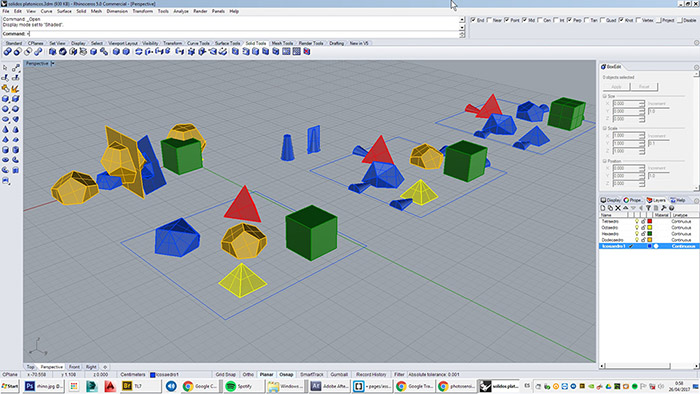Toggle the Perp osnap checkbox
700x394 pixels.
[x=569, y=20]
